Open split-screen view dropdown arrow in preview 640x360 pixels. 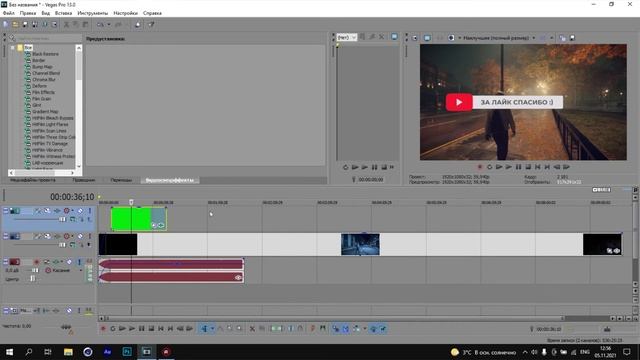click(x=551, y=38)
